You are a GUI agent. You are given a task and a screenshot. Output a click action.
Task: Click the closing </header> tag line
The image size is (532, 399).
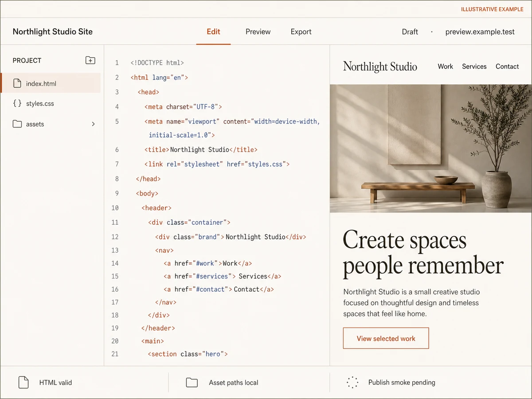158,328
